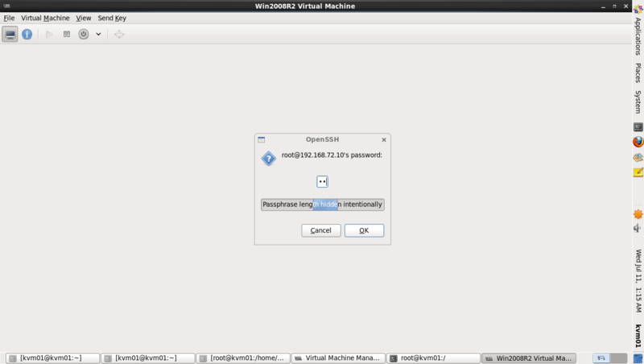Open the File menu
The width and height of the screenshot is (644, 364).
point(9,18)
